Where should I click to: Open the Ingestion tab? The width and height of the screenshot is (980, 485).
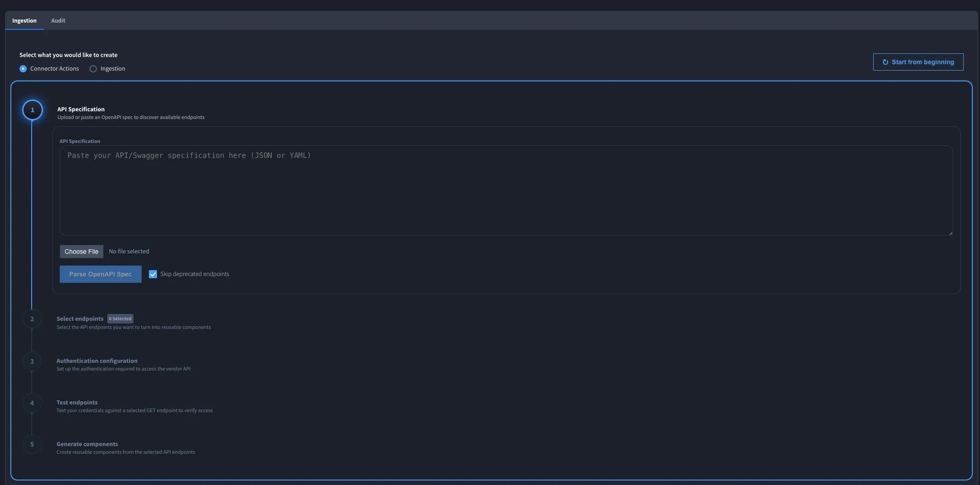pos(24,21)
